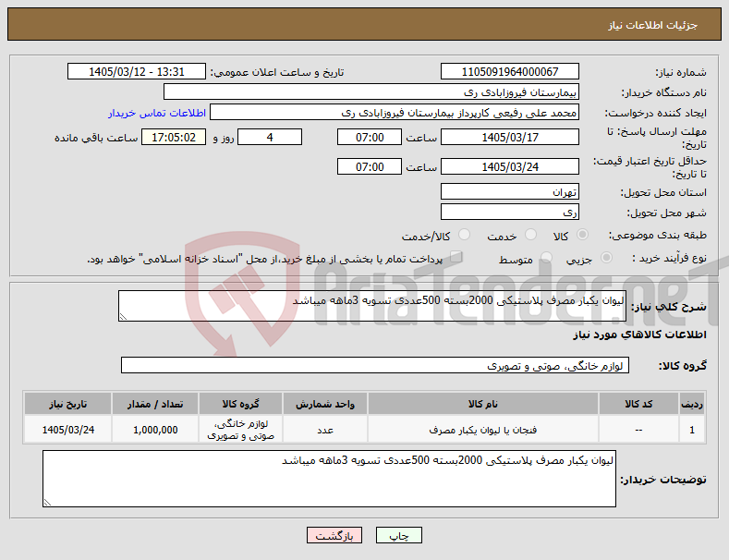
Task: Click the گروه کالا field
Action: click(375, 366)
